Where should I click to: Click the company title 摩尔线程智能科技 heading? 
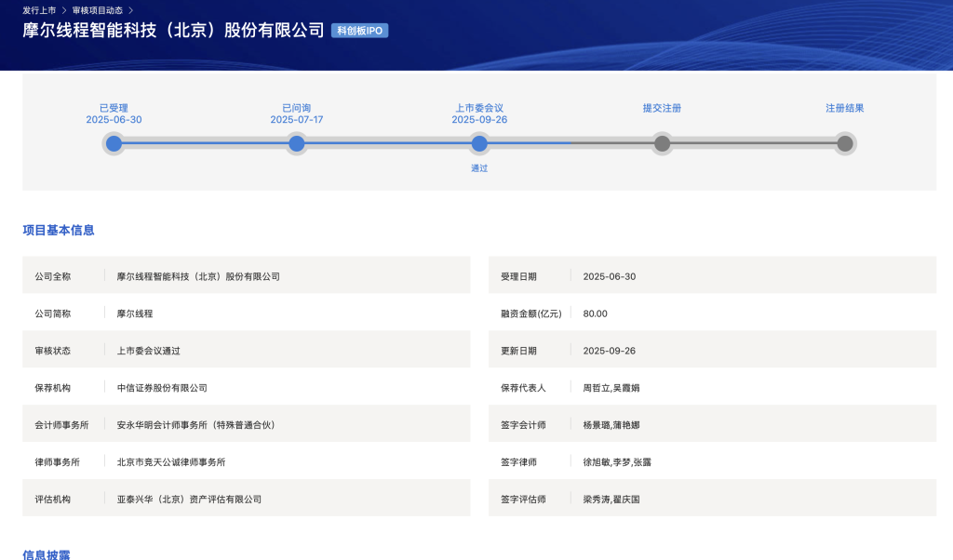click(173, 30)
